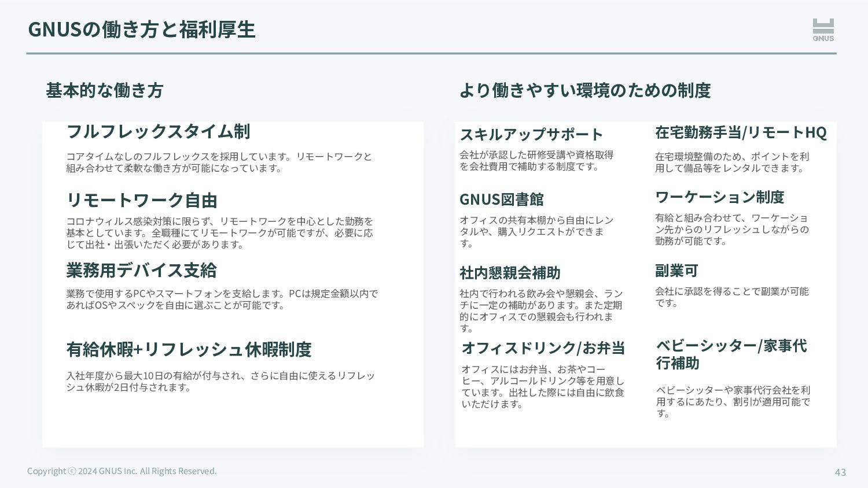This screenshot has height=488, width=868.
Task: Click the オフィスドリンク/お弁当 heading
Action: [x=543, y=348]
